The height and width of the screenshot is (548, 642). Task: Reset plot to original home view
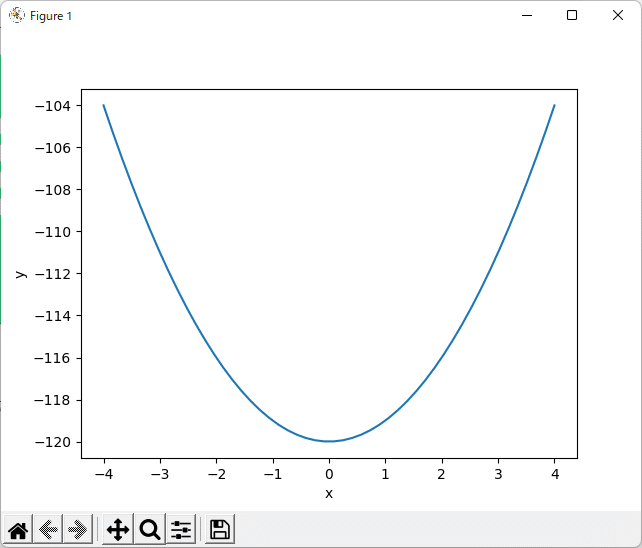coord(18,530)
